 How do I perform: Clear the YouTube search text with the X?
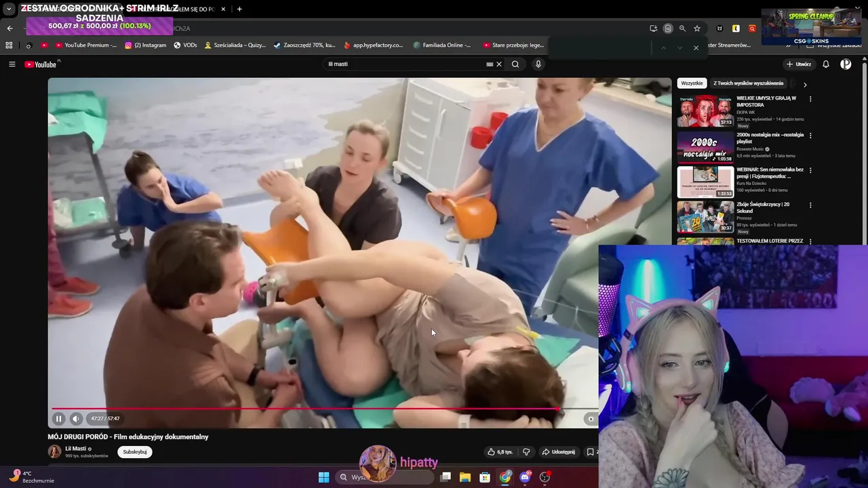coord(499,64)
